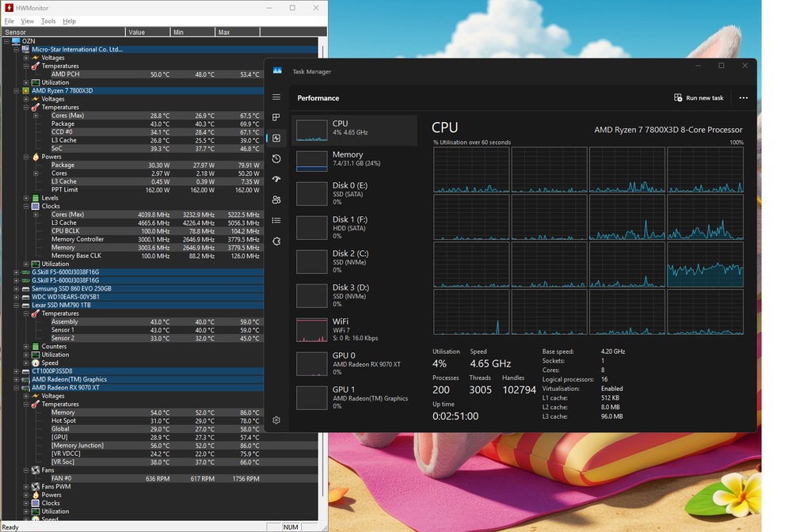Open the File menu in HWMonitor

pos(9,21)
